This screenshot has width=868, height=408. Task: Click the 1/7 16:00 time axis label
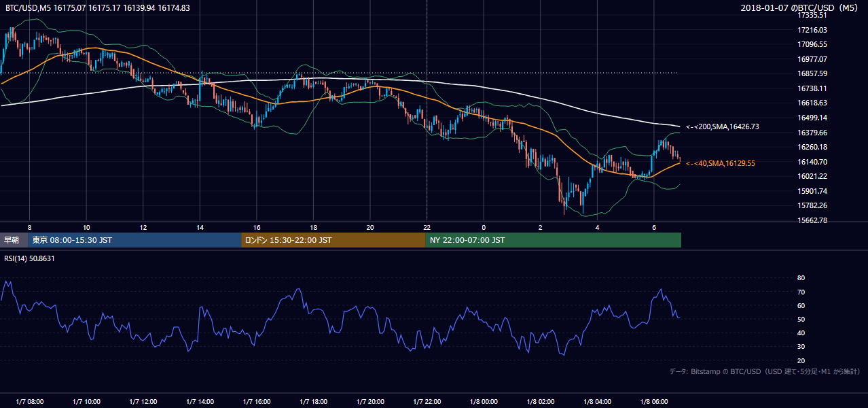(257, 402)
